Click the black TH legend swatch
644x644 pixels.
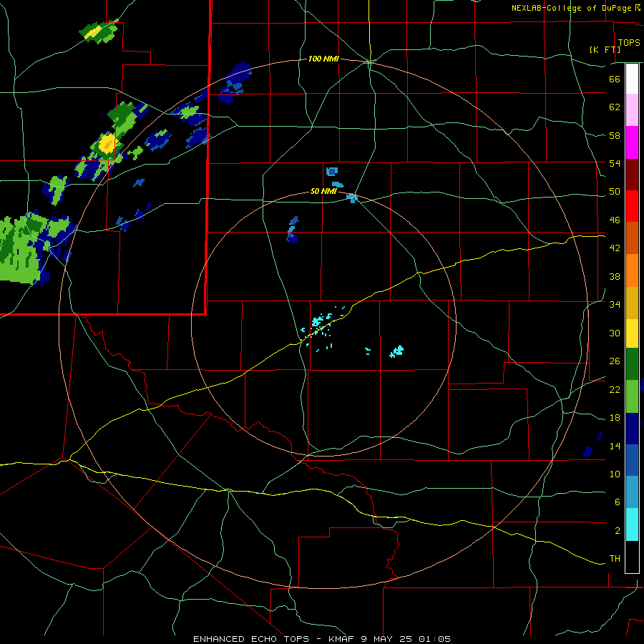coord(632,557)
